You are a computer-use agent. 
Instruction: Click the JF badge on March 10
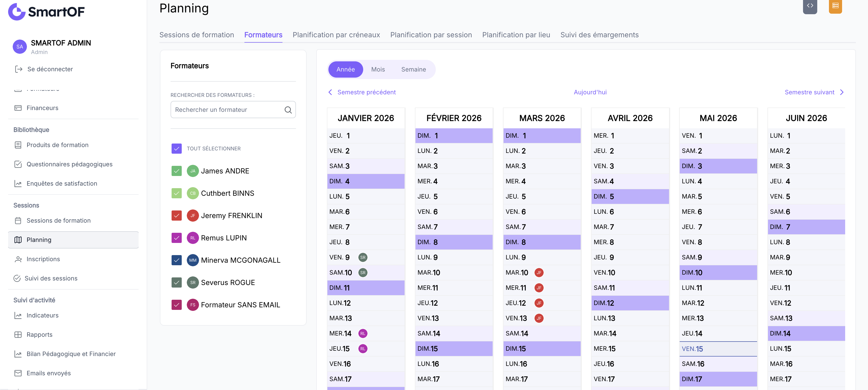539,272
